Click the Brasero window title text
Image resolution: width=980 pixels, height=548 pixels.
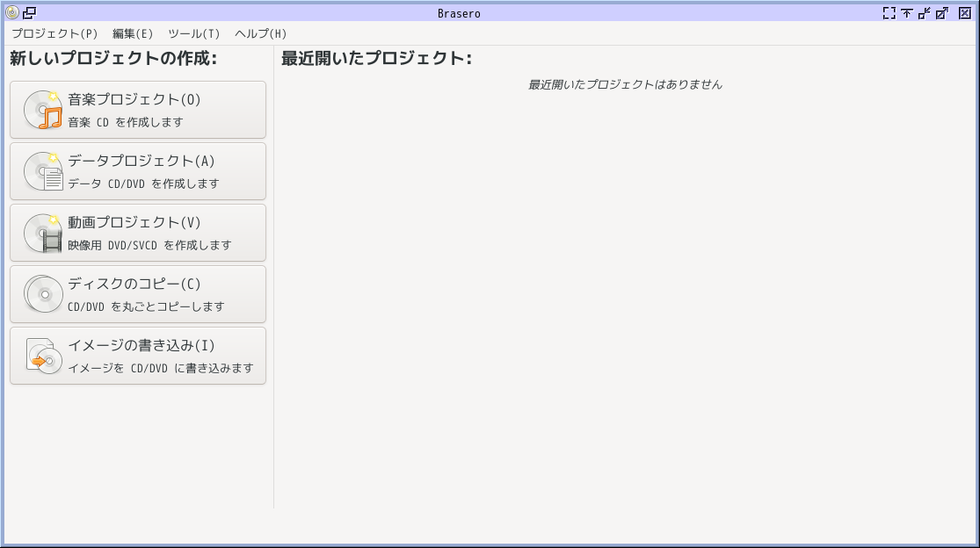click(459, 13)
